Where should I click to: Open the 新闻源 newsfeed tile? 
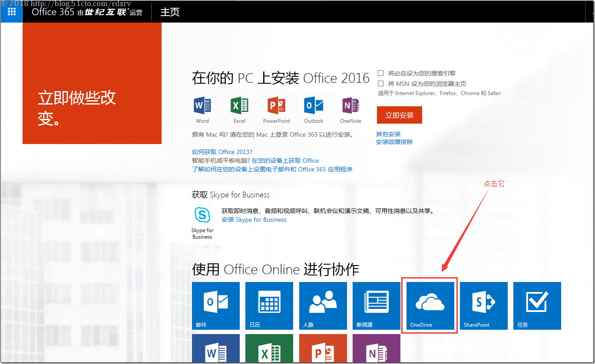pyautogui.click(x=377, y=306)
